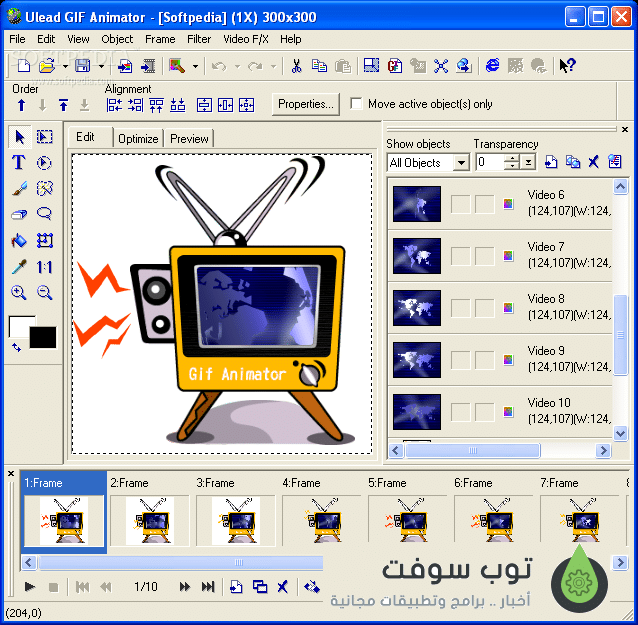
Task: Toggle first box for Video 8 object
Action: click(x=461, y=308)
